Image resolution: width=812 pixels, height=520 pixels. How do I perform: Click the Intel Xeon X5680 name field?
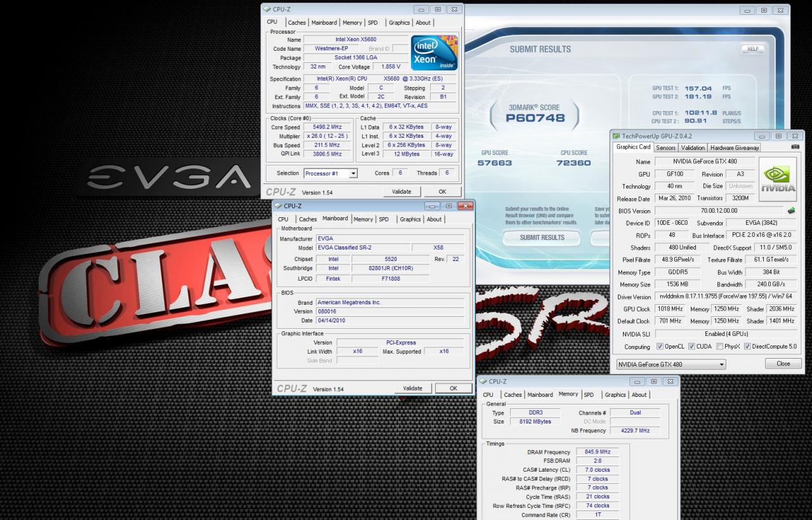(356, 39)
